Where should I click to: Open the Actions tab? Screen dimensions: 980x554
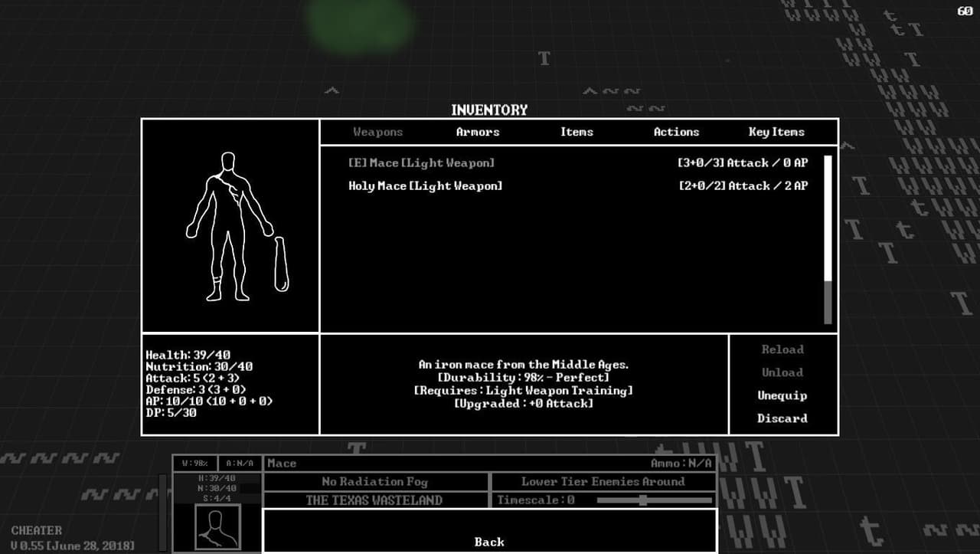pyautogui.click(x=676, y=132)
